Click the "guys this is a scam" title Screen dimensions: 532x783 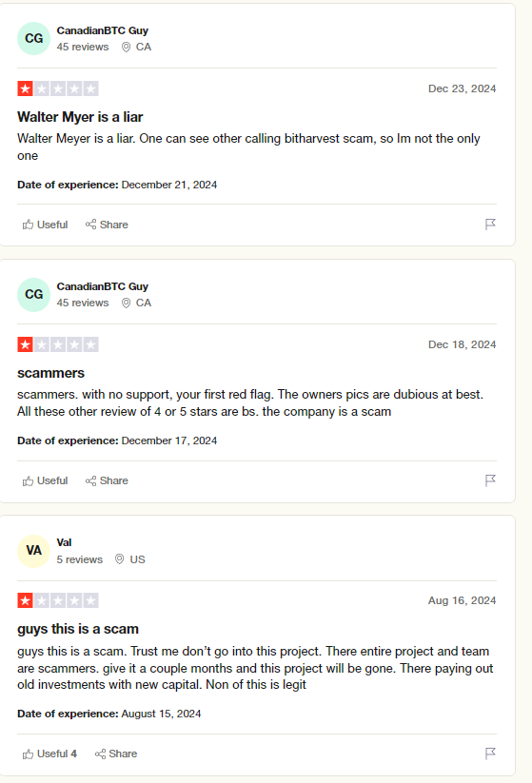click(78, 629)
